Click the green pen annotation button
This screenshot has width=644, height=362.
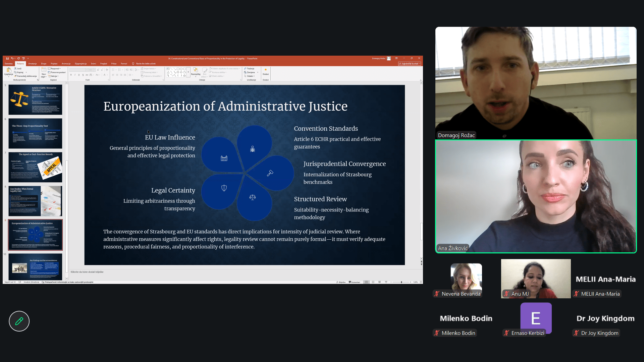(x=19, y=321)
